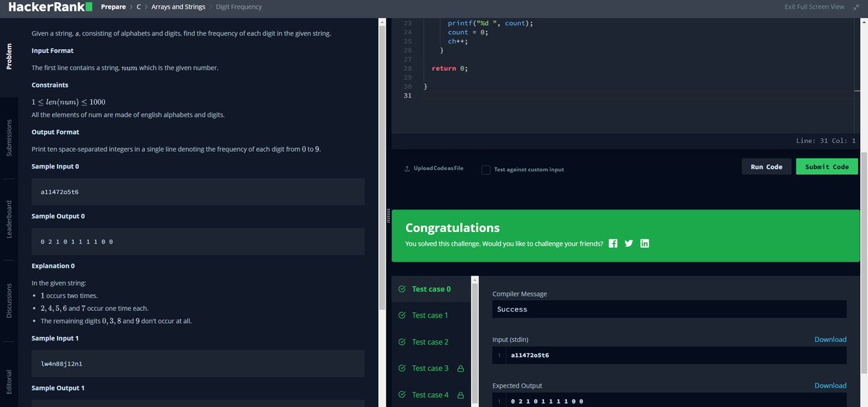Go to C in breadcrumb
Viewport: 868px width, 407px height.
[x=138, y=7]
